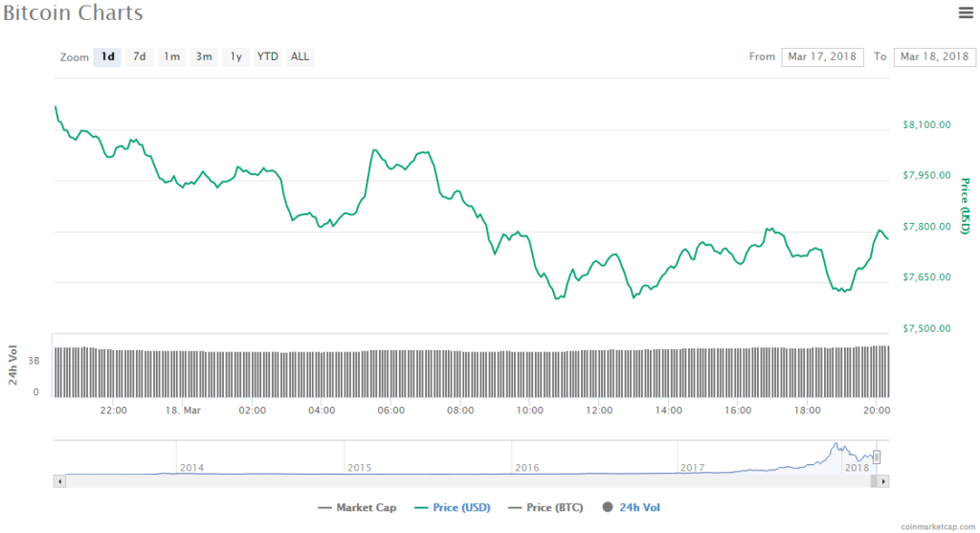Viewport: 980px width, 533px height.
Task: Grab the navigator range handle near 2018
Action: (x=876, y=457)
